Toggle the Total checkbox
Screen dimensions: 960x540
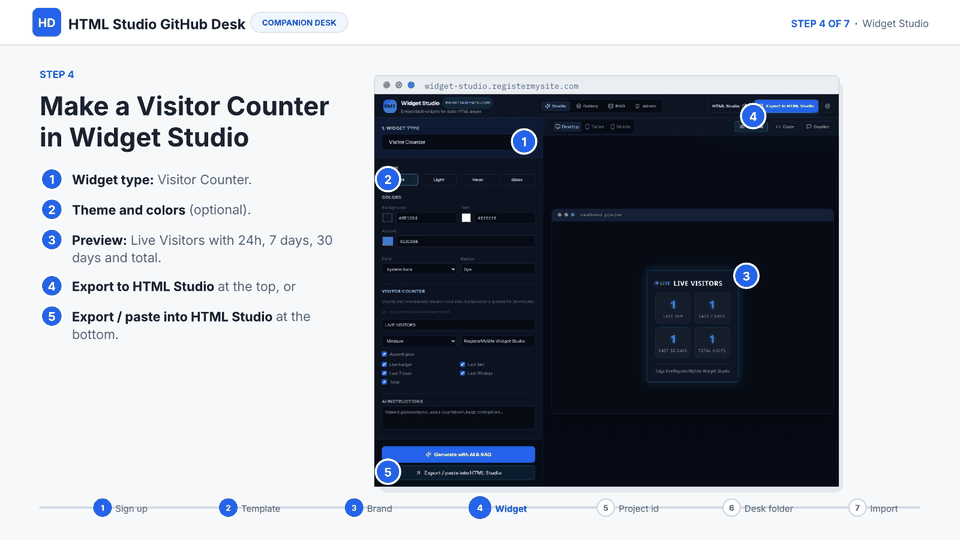tap(384, 382)
